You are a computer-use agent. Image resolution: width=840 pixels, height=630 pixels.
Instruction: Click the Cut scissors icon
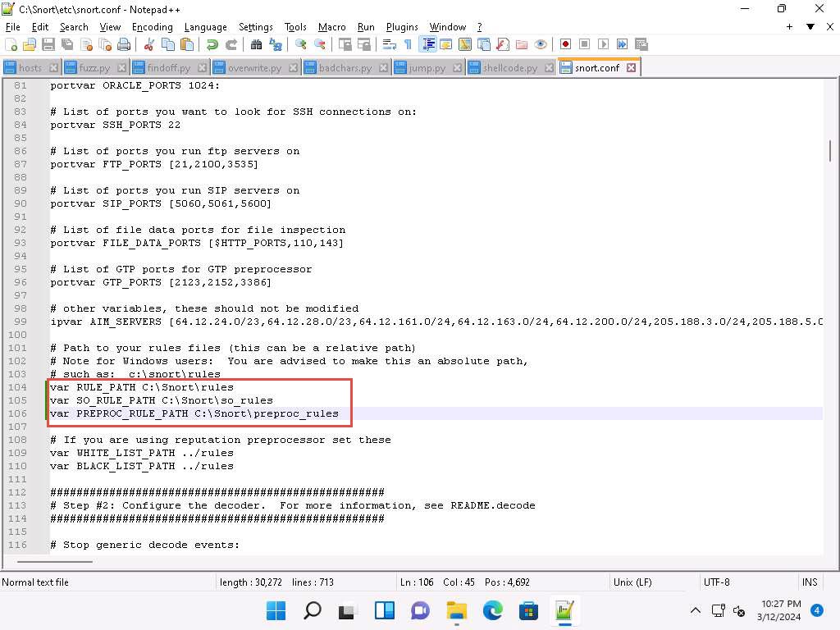pyautogui.click(x=148, y=44)
